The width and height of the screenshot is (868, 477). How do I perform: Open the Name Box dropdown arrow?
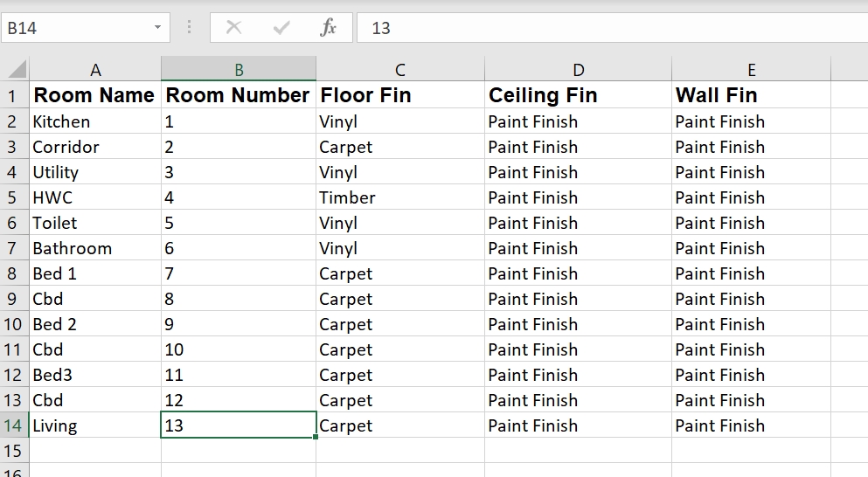[x=157, y=28]
